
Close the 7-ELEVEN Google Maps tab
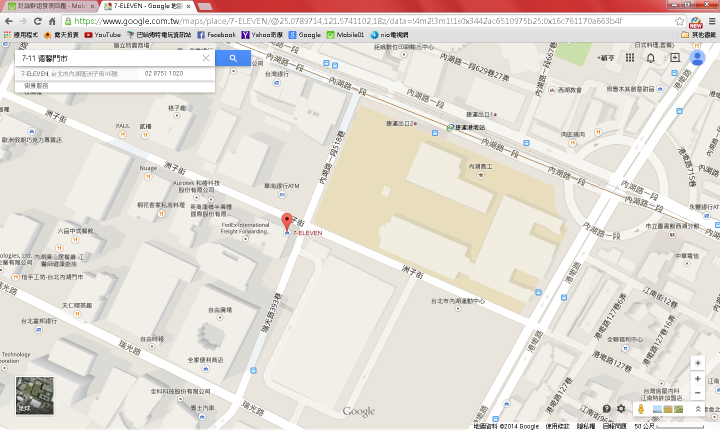(x=188, y=6)
